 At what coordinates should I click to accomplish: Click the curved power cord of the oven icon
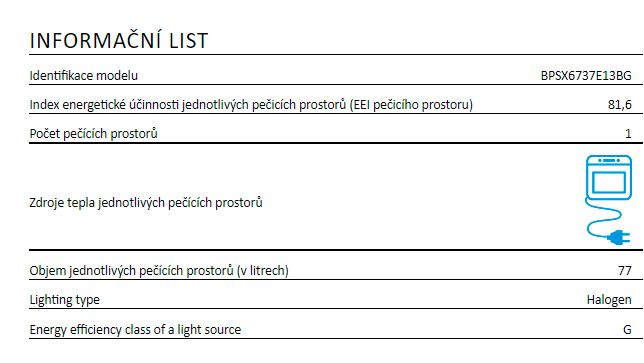point(603,219)
